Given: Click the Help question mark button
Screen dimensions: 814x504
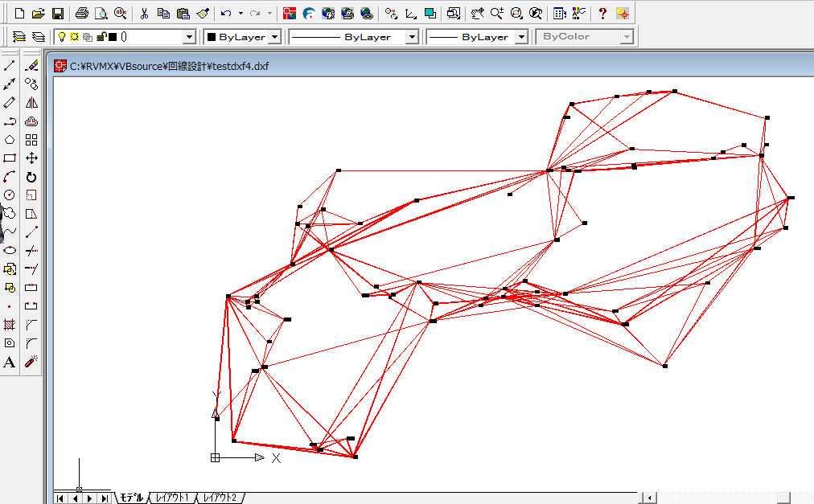Looking at the screenshot, I should tap(602, 14).
